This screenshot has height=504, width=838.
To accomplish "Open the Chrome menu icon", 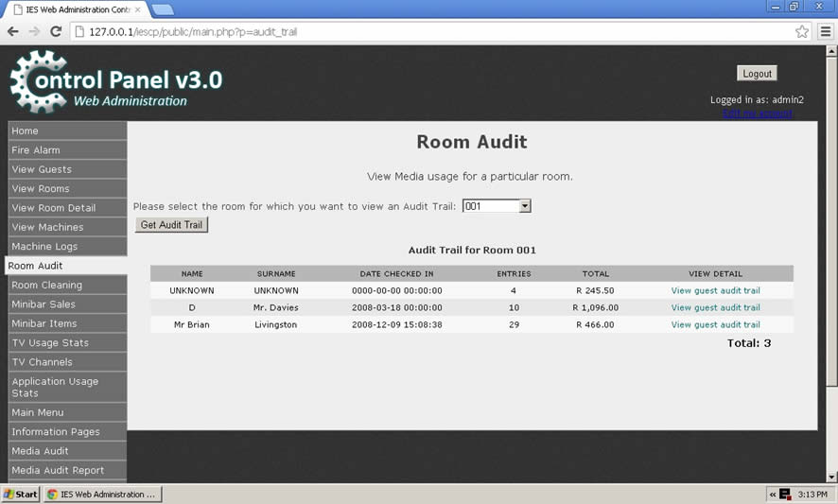I will click(x=826, y=31).
